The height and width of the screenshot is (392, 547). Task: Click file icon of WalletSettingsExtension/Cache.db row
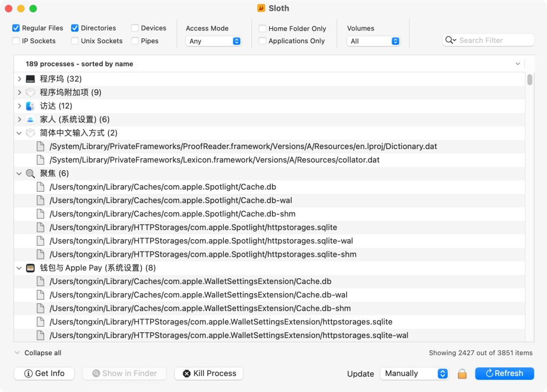tap(41, 281)
